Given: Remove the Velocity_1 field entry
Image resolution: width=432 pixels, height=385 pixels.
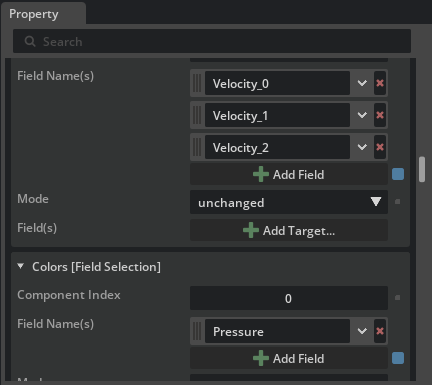Looking at the screenshot, I should [x=380, y=115].
